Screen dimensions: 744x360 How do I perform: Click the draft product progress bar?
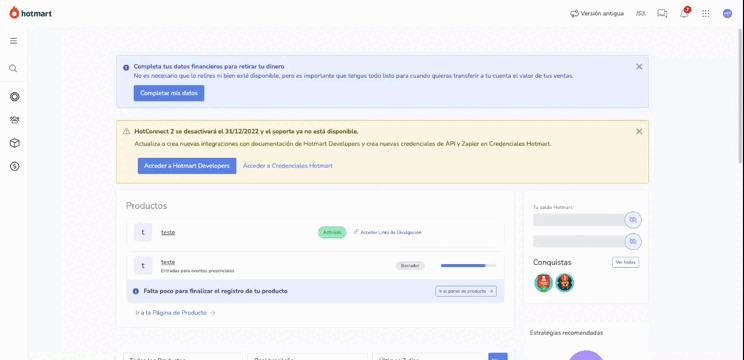point(468,266)
